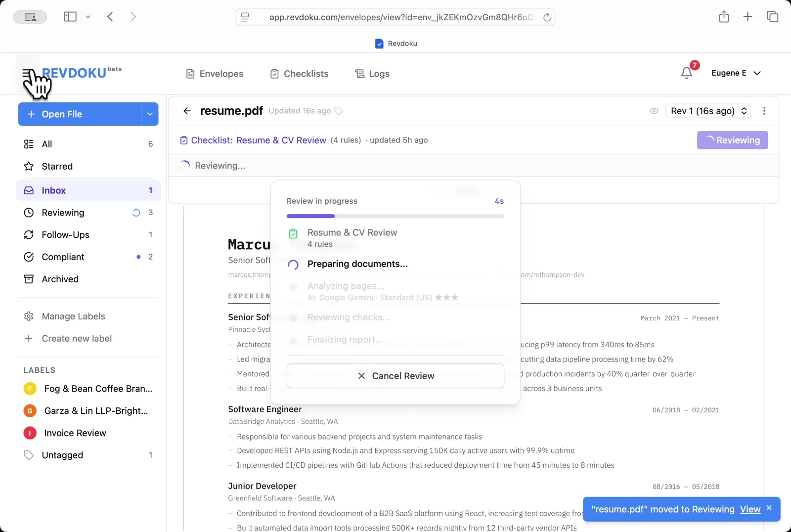
Task: Click the notification bell icon
Action: click(687, 73)
